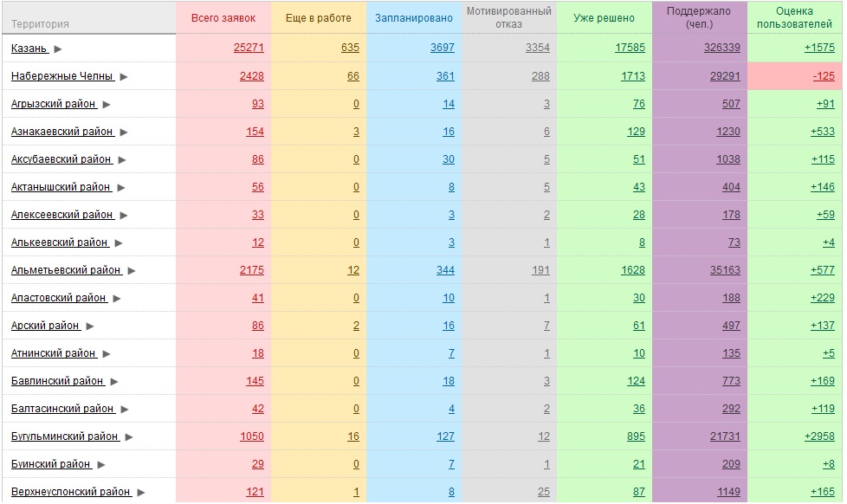Click arrow next to Агрызский район

click(107, 104)
